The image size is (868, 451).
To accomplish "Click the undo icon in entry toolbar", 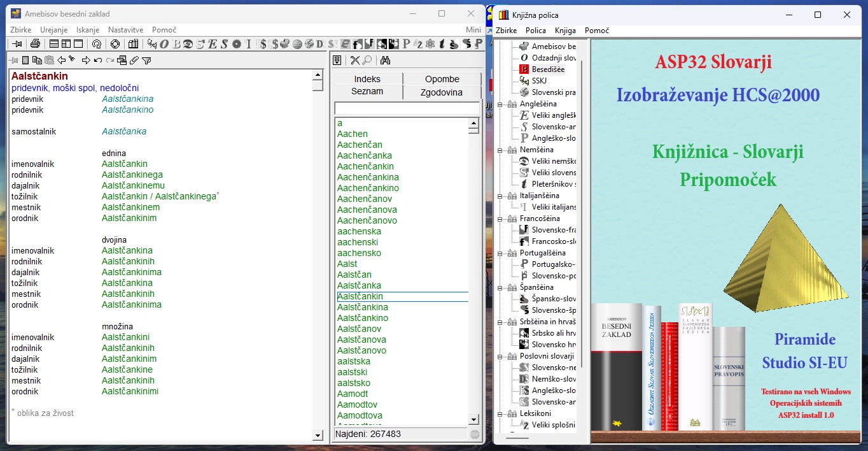I will click(98, 60).
